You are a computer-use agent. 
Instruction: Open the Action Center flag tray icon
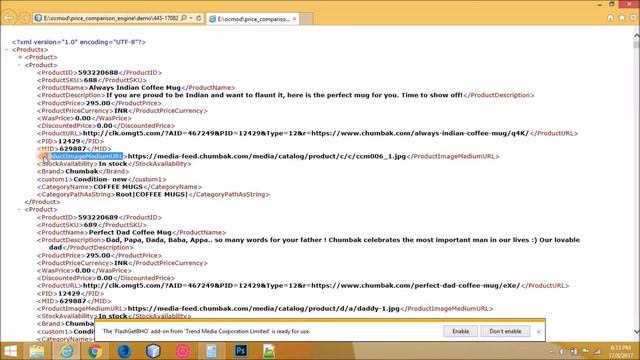coord(585,351)
